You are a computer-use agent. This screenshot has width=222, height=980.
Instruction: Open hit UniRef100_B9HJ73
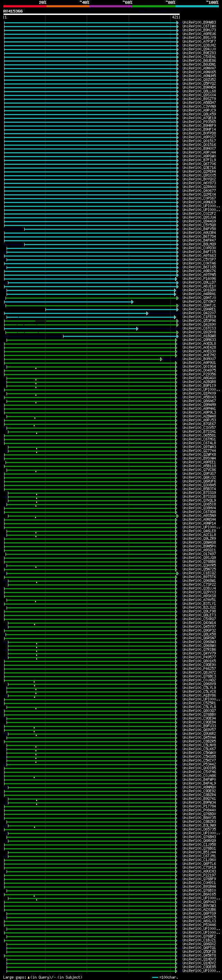[199, 30]
